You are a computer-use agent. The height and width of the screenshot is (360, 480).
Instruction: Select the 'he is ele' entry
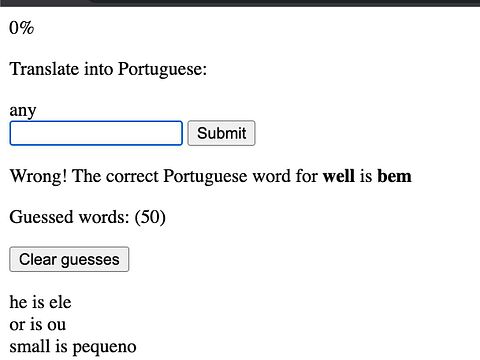[x=40, y=302]
